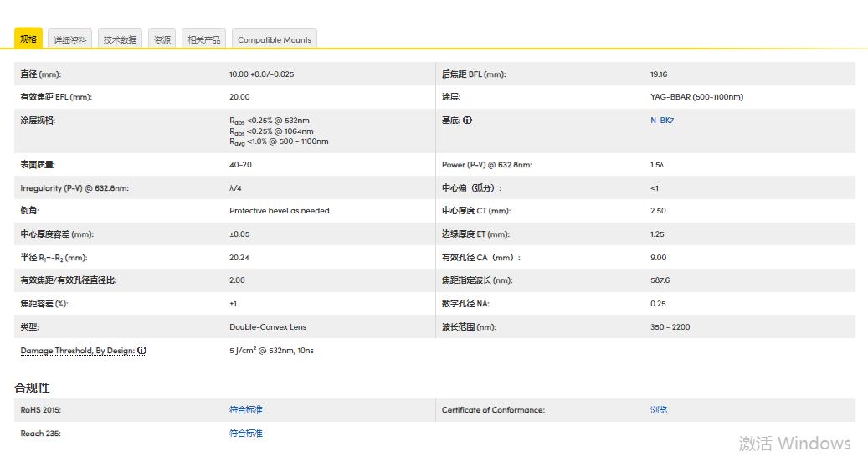Select clear aperture value 9.00
Screen dimensions: 868x457
point(658,257)
